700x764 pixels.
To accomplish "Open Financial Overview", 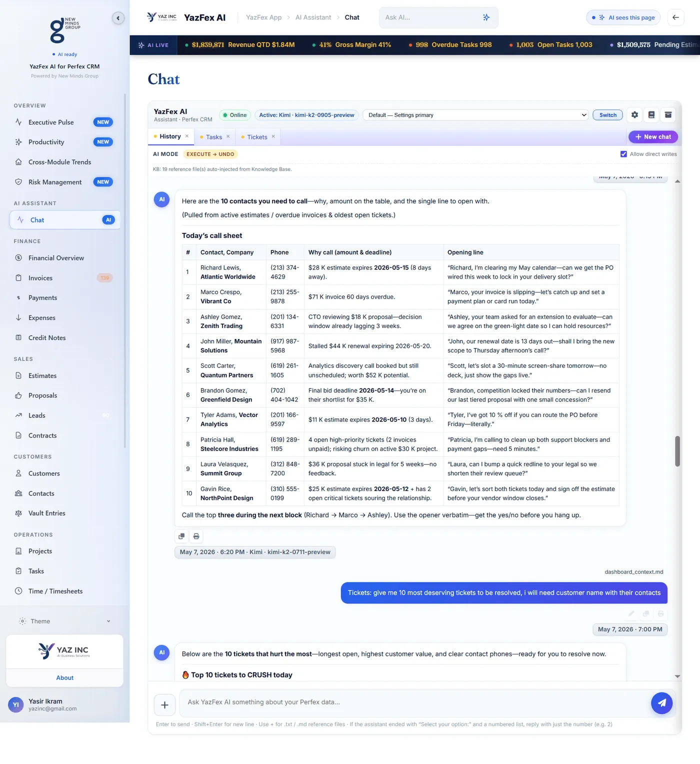I will coord(65,258).
